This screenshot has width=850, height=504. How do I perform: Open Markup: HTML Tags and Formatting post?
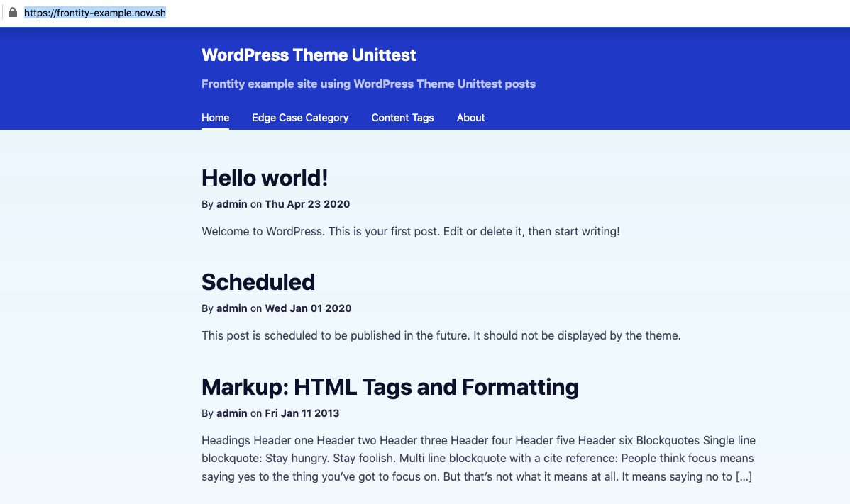(390, 387)
